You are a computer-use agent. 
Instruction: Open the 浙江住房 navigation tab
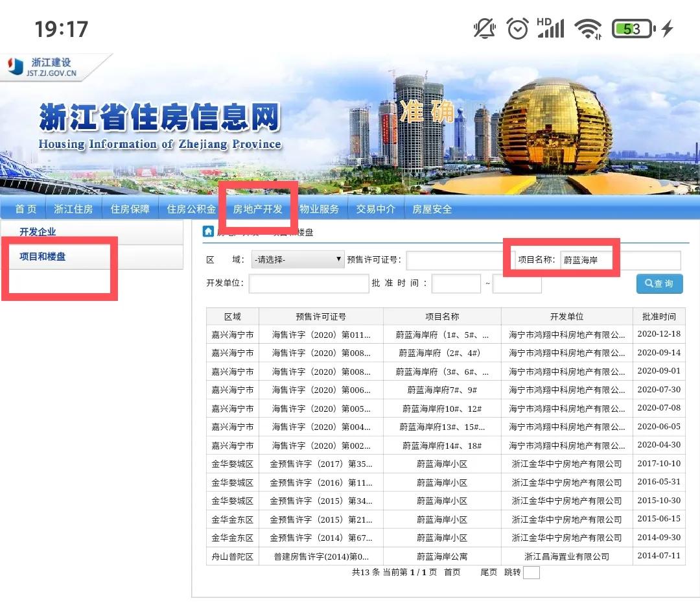point(74,209)
